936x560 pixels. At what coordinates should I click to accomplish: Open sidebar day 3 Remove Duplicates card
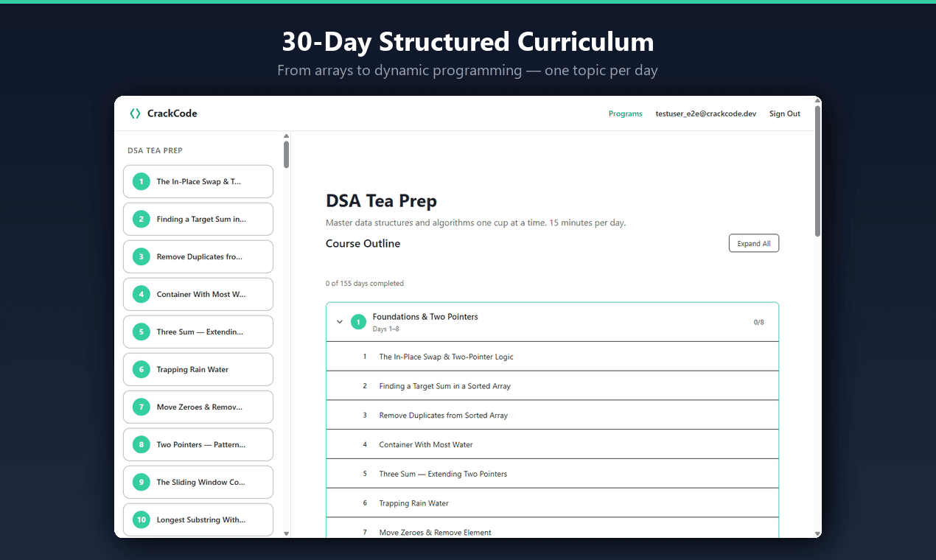click(x=198, y=256)
